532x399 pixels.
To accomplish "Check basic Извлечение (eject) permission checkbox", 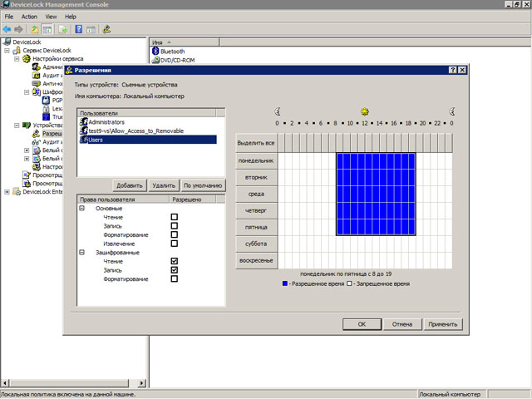I will (x=174, y=244).
